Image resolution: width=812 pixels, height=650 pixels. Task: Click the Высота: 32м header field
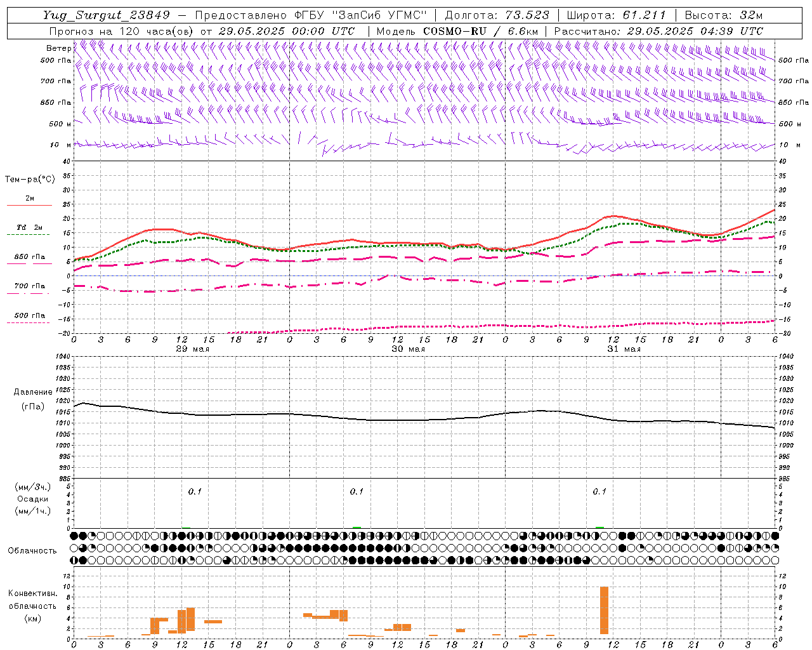coord(724,15)
